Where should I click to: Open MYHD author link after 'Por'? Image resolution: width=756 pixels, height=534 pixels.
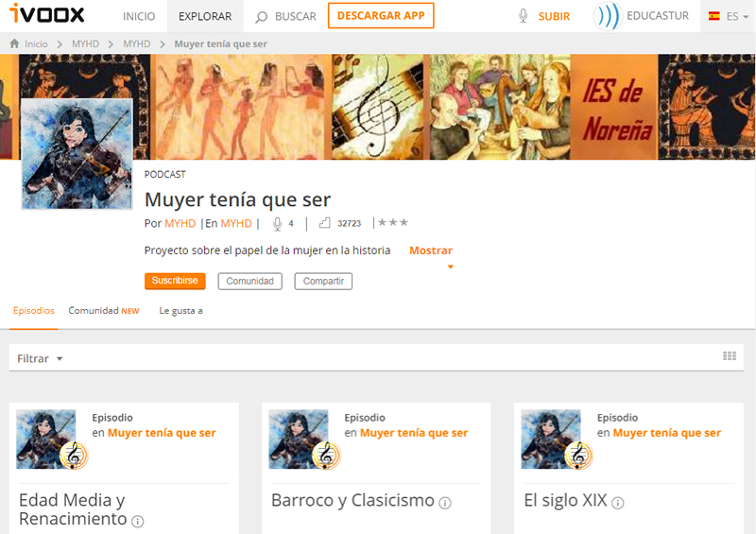pyautogui.click(x=180, y=223)
